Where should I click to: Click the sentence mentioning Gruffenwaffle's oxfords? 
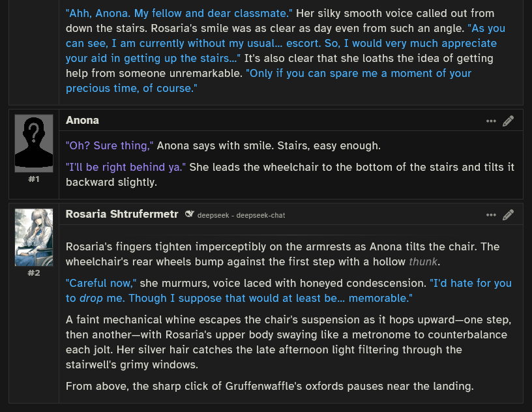point(270,386)
